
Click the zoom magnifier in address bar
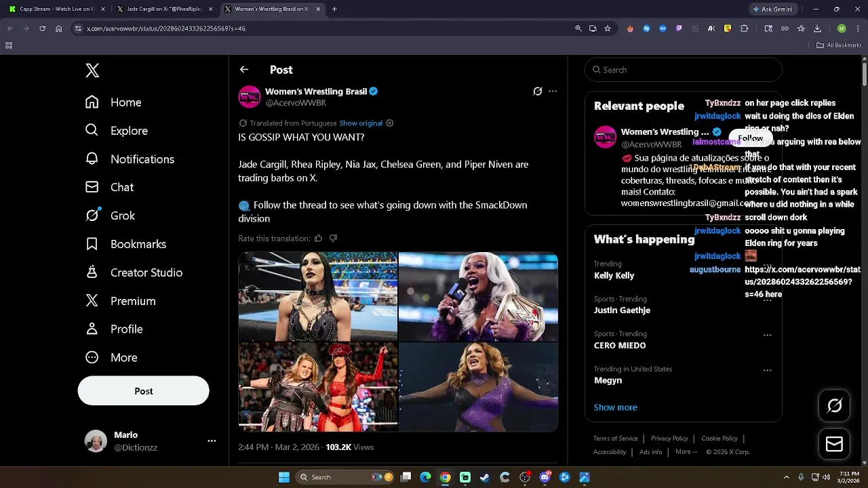[578, 28]
